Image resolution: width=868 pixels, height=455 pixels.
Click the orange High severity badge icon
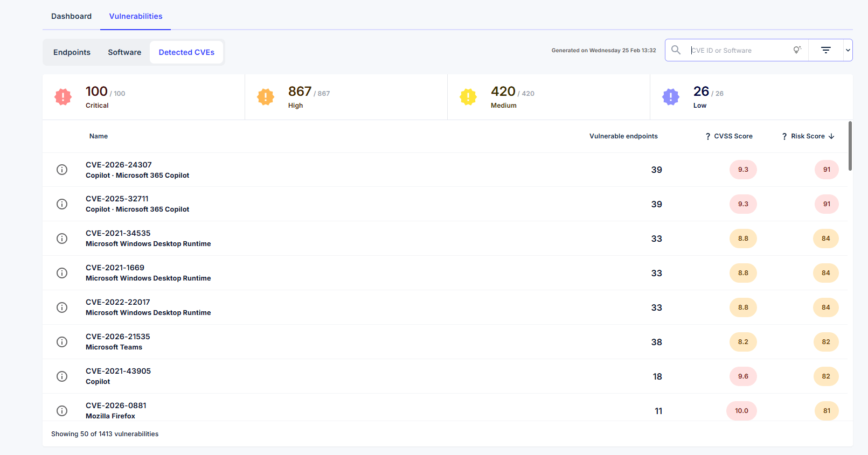pyautogui.click(x=266, y=97)
